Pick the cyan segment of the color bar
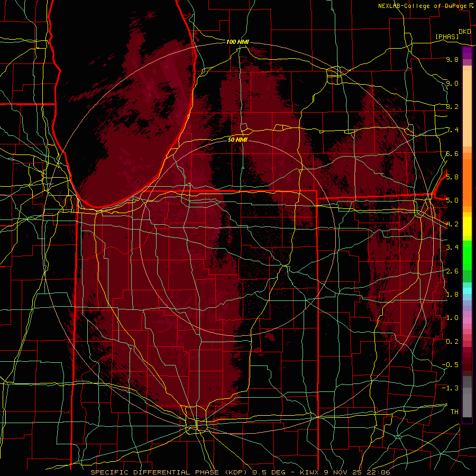 [467, 291]
